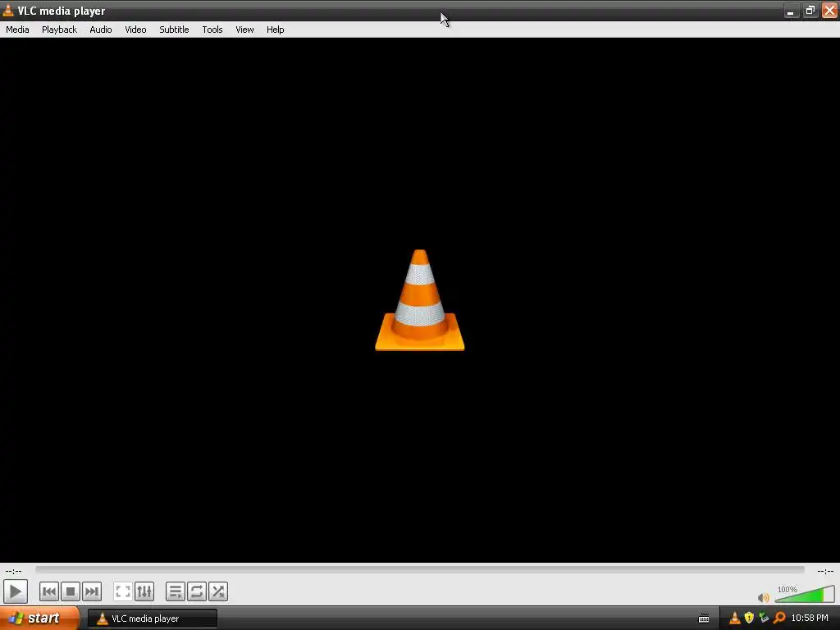This screenshot has width=840, height=630.
Task: Click the seek bar timeline
Action: (x=420, y=570)
